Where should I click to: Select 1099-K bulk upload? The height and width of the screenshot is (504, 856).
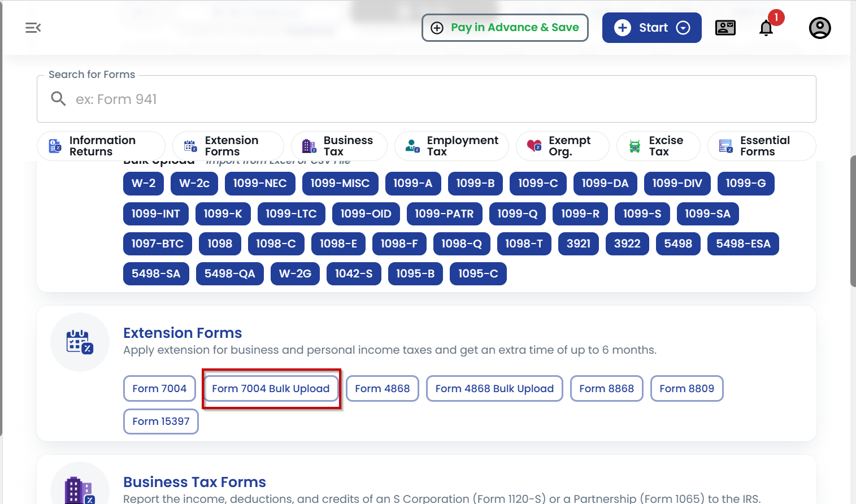tap(223, 214)
